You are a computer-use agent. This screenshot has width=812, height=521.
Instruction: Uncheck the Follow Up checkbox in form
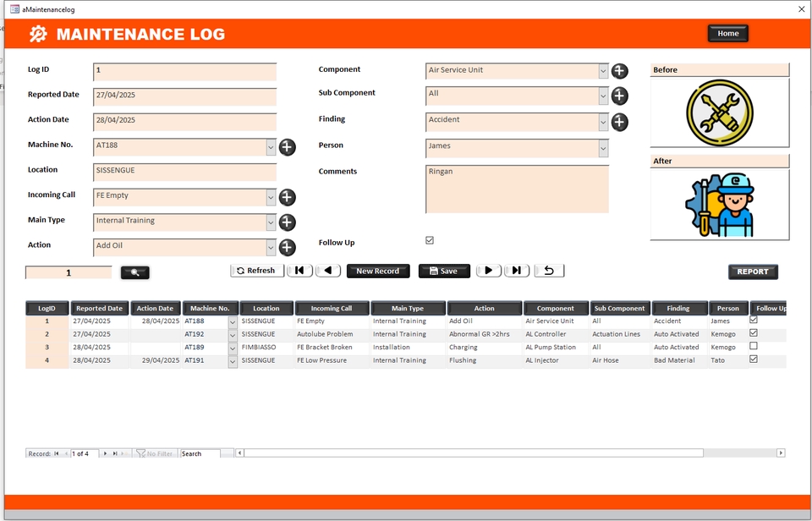(430, 241)
